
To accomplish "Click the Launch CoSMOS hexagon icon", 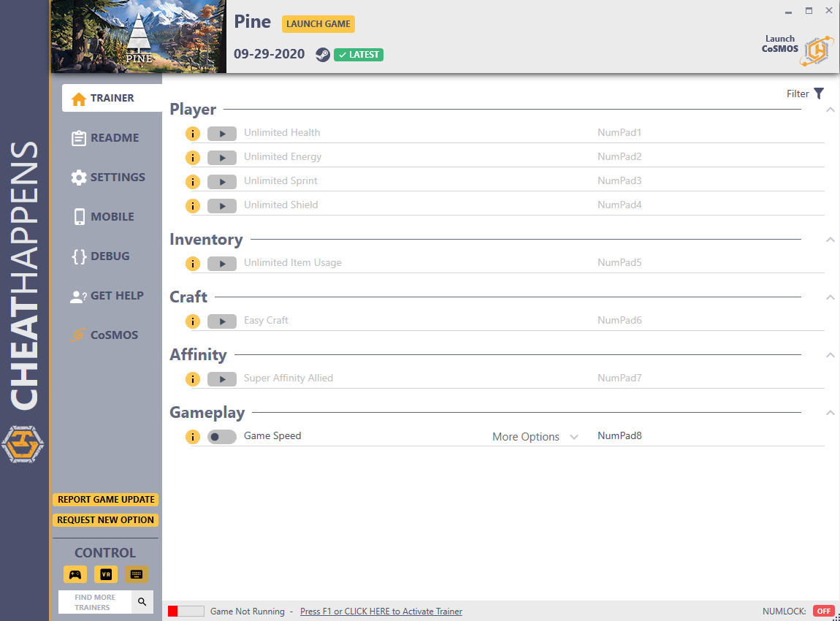I will [817, 50].
